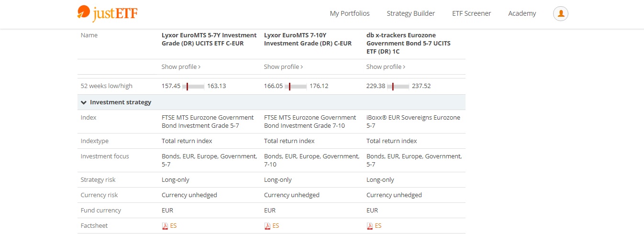Click the justETF logo

coord(107,13)
